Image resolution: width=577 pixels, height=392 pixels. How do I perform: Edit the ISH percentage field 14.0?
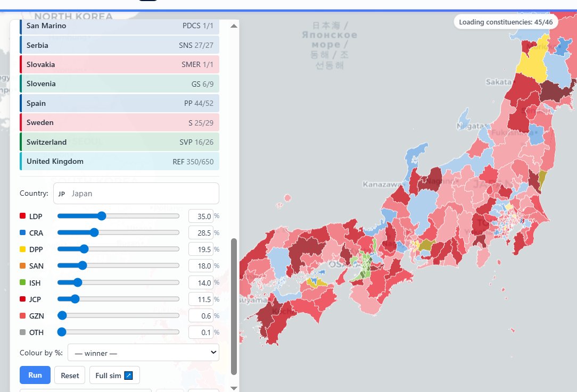click(201, 283)
